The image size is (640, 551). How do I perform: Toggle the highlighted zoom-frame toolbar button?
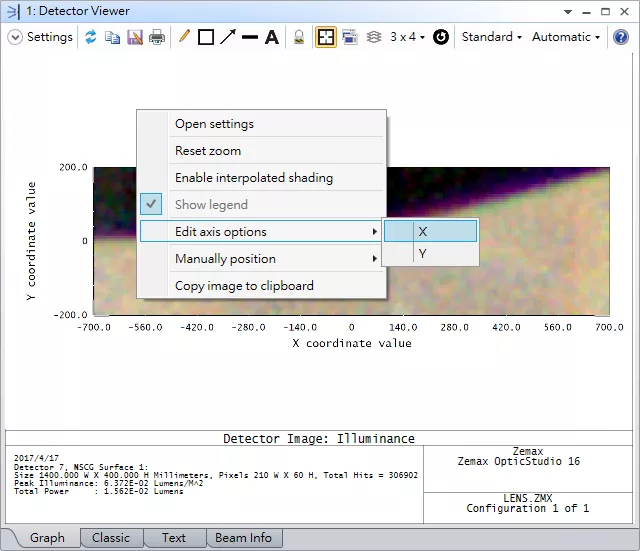pos(326,37)
